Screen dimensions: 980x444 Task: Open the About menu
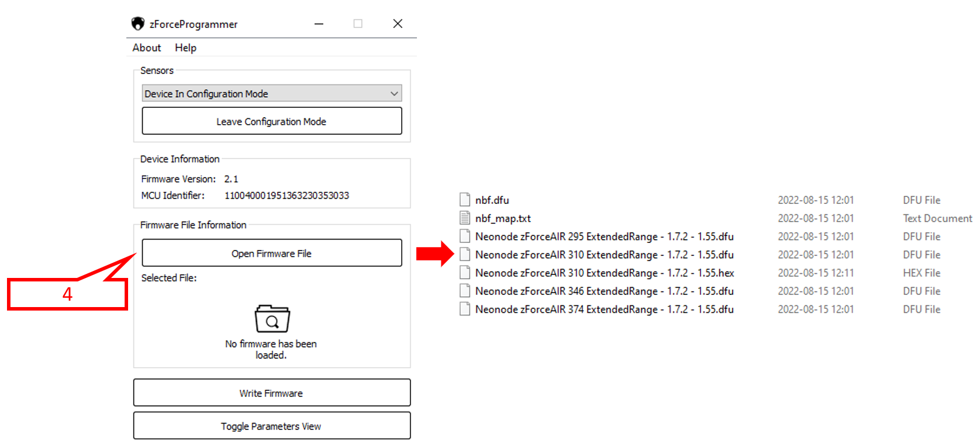tap(147, 48)
